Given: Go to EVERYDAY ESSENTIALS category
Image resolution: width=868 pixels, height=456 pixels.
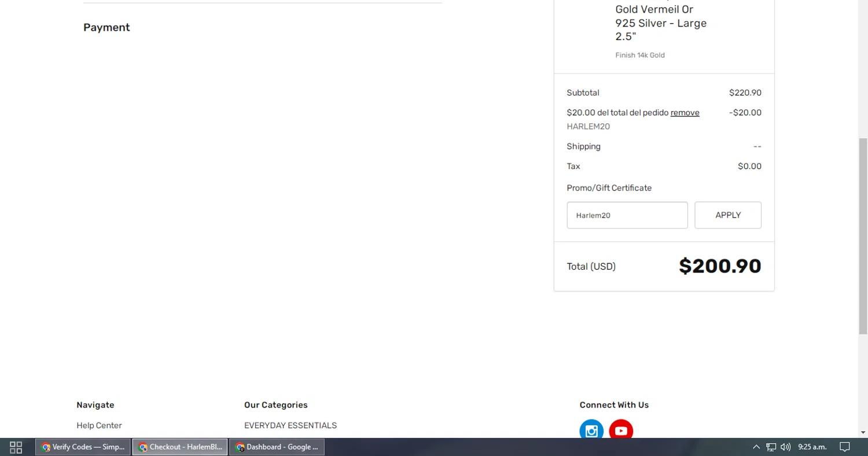Looking at the screenshot, I should coord(290,425).
